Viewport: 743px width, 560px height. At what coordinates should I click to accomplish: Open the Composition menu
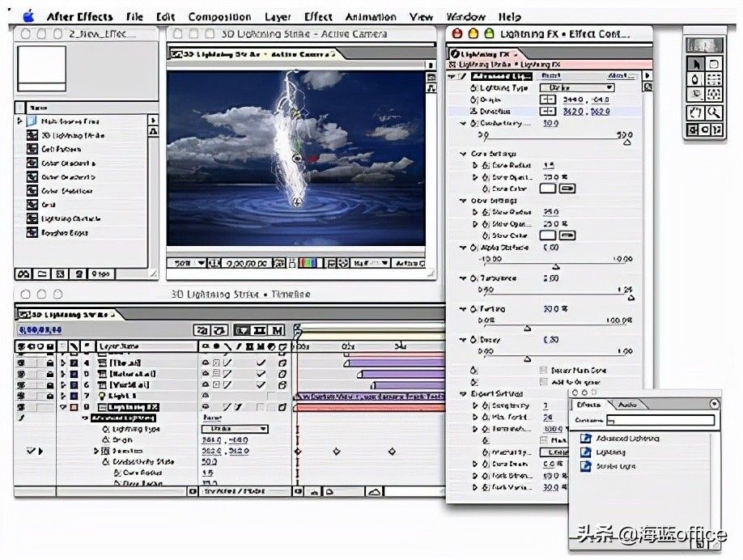tap(219, 16)
